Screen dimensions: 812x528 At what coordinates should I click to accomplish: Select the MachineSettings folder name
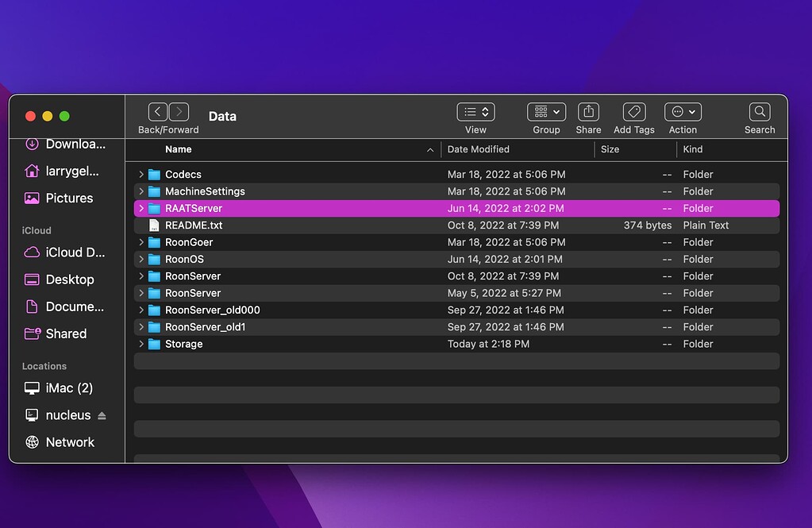tap(205, 191)
